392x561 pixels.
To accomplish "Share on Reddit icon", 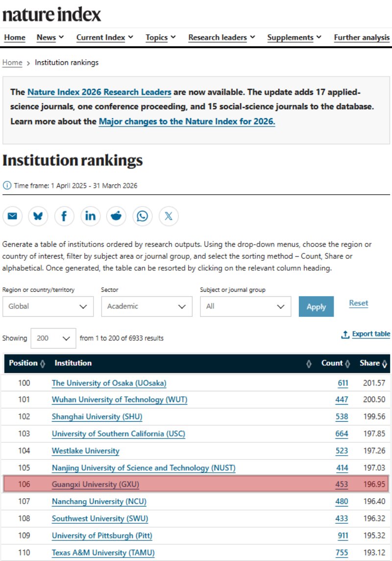I will 116,216.
